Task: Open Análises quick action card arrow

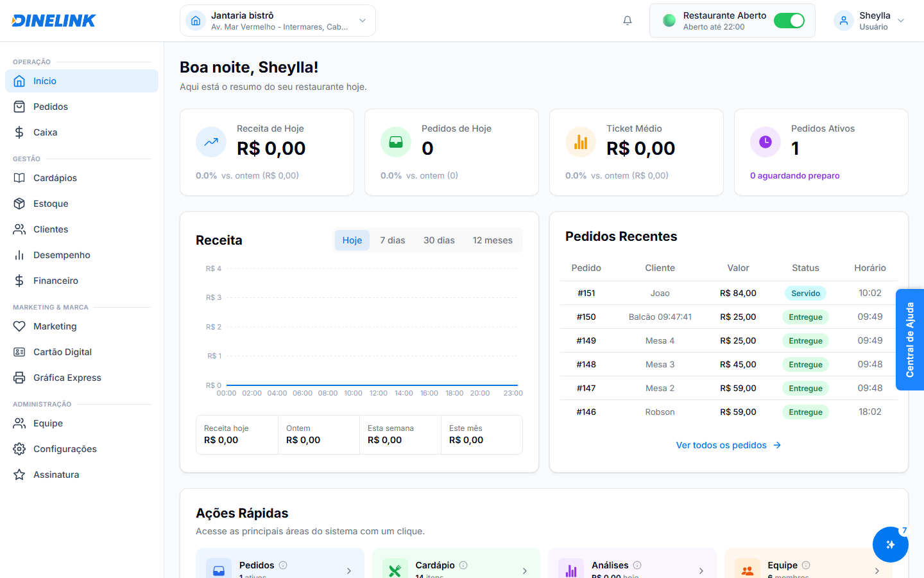Action: [701, 570]
